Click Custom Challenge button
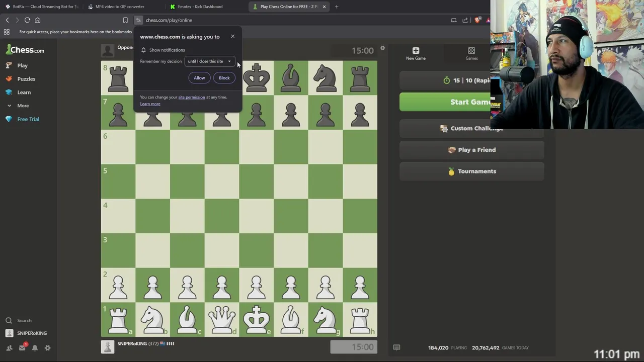This screenshot has width=644, height=362. [472, 129]
